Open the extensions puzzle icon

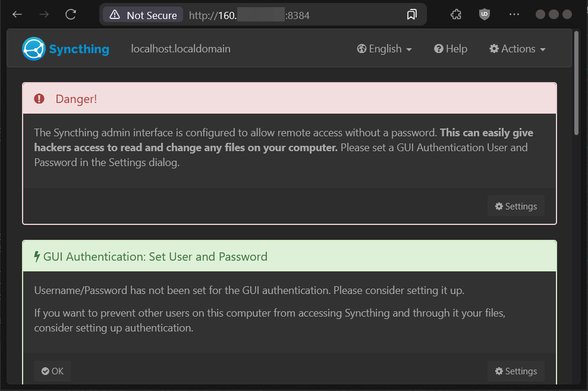pyautogui.click(x=455, y=15)
